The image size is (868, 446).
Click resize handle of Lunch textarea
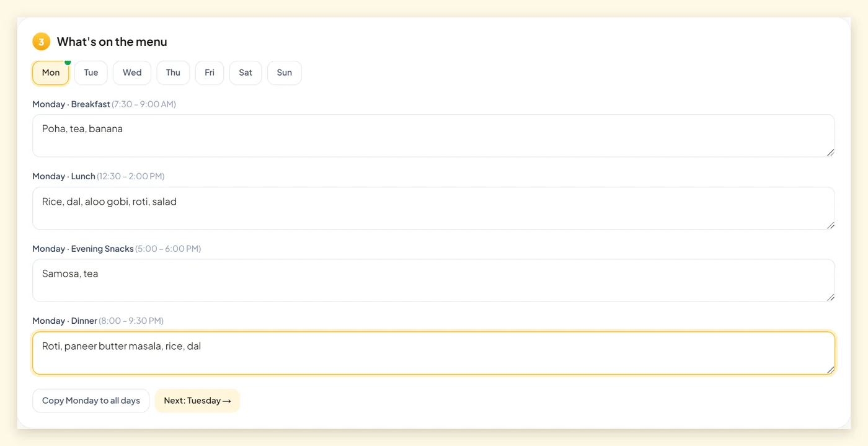[830, 225]
